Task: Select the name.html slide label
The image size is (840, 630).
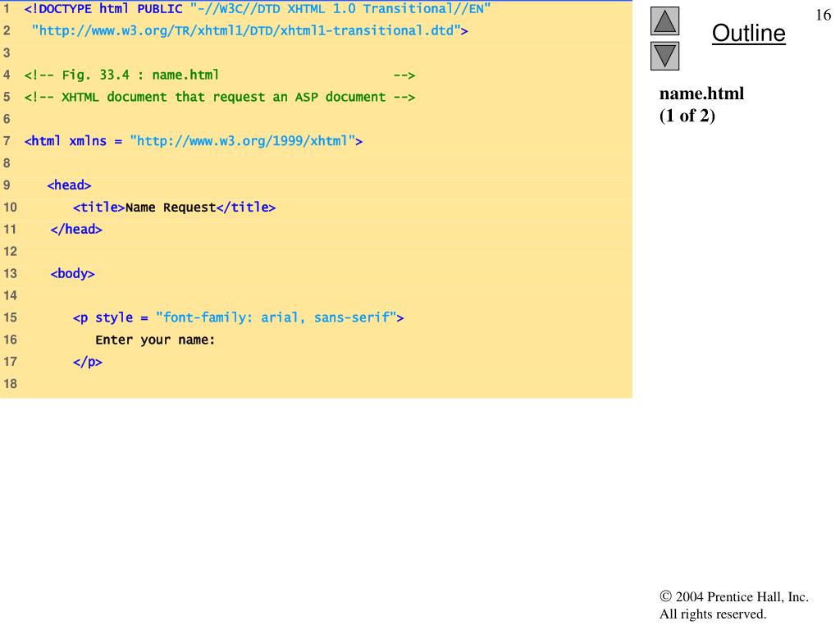Action: 701,94
